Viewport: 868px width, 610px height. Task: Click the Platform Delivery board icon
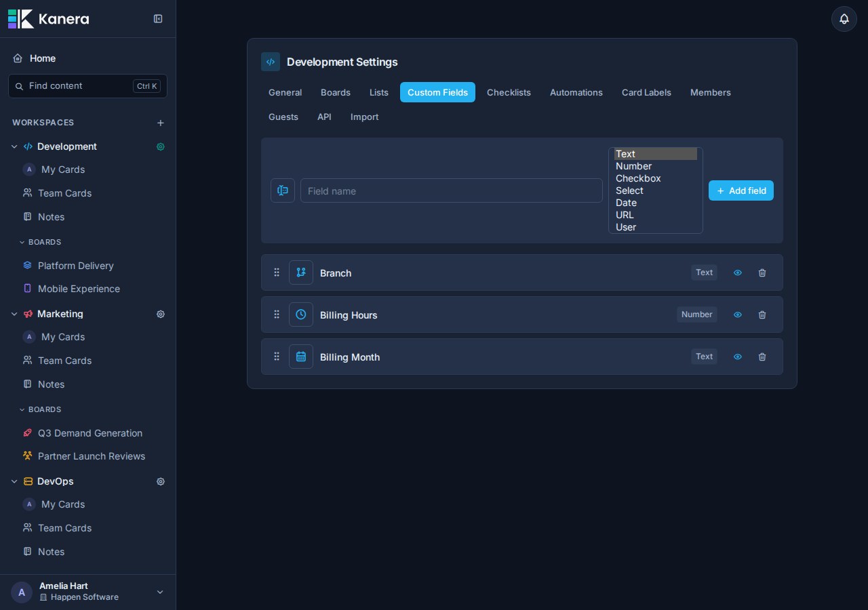[x=28, y=266]
